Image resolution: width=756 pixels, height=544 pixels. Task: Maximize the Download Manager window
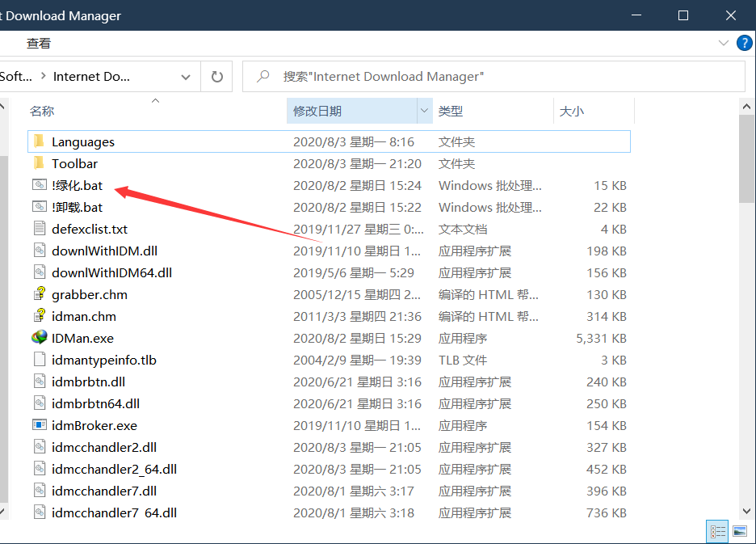683,15
